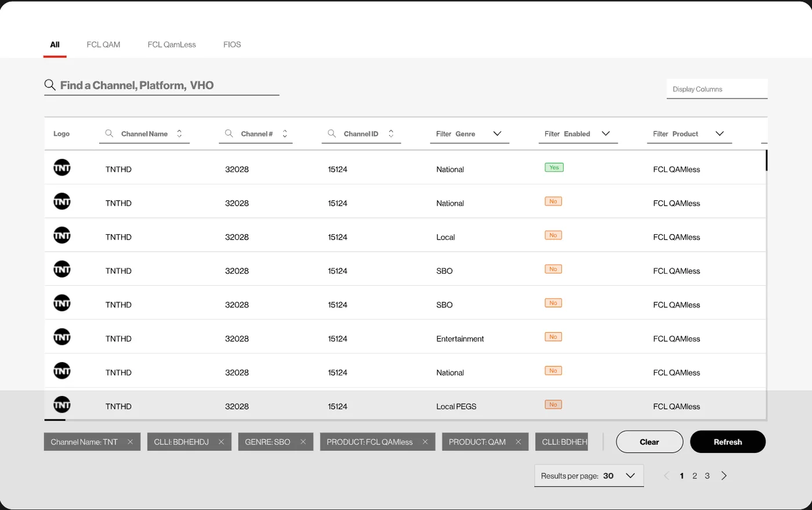Switch to the FIOS tab
This screenshot has height=510, width=812.
point(232,45)
